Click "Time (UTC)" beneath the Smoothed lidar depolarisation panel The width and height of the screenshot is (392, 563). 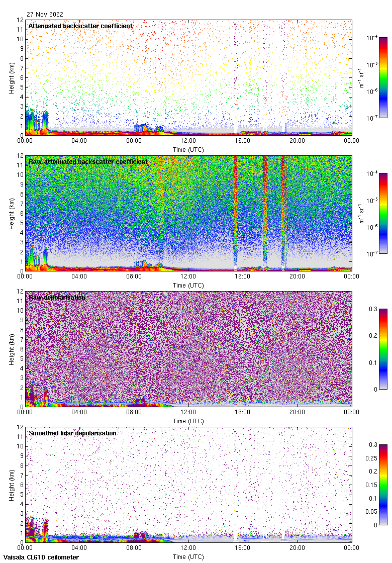click(188, 557)
